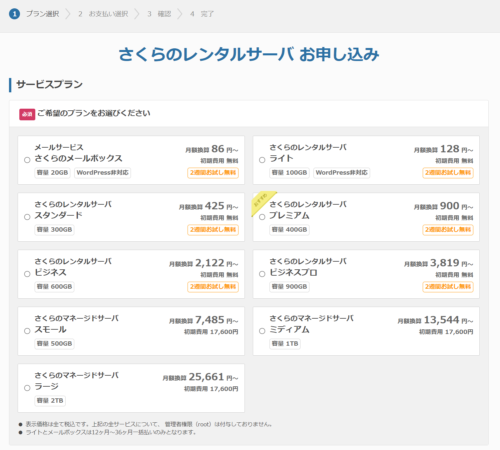The width and height of the screenshot is (500, 450).
Task: Click the 2週間お試し無料 badge on スタンダード card
Action: point(213,230)
